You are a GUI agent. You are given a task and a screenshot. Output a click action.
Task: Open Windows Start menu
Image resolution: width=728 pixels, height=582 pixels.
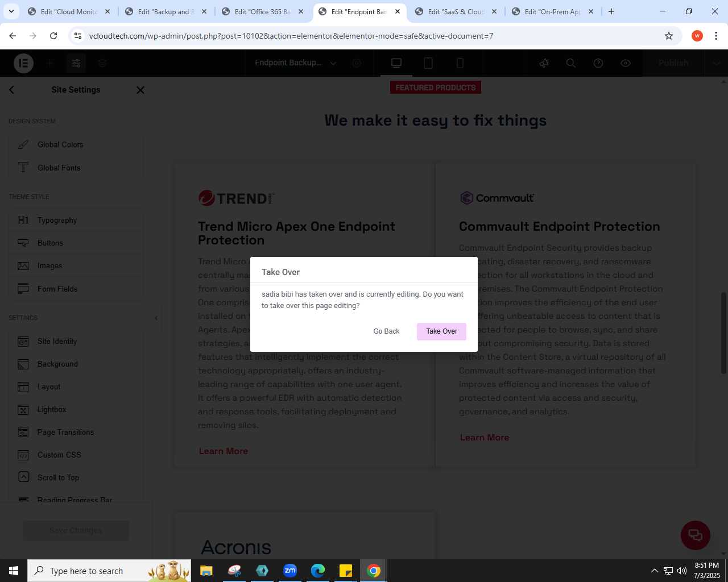tap(14, 571)
